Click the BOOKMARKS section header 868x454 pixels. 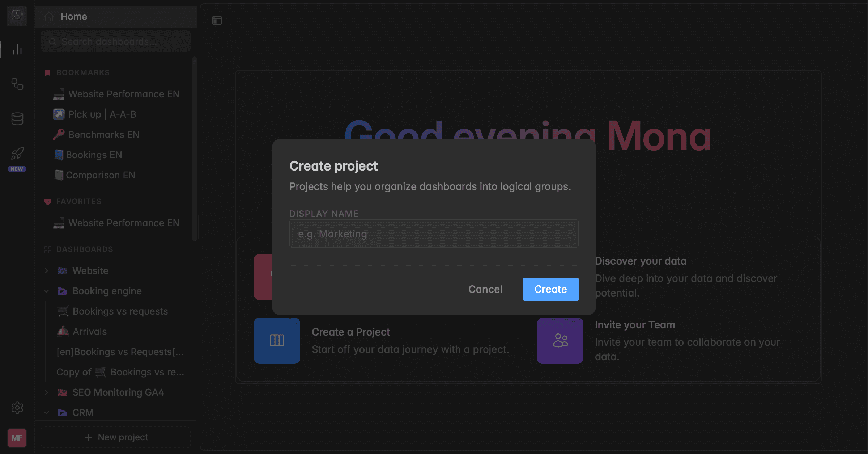click(83, 73)
